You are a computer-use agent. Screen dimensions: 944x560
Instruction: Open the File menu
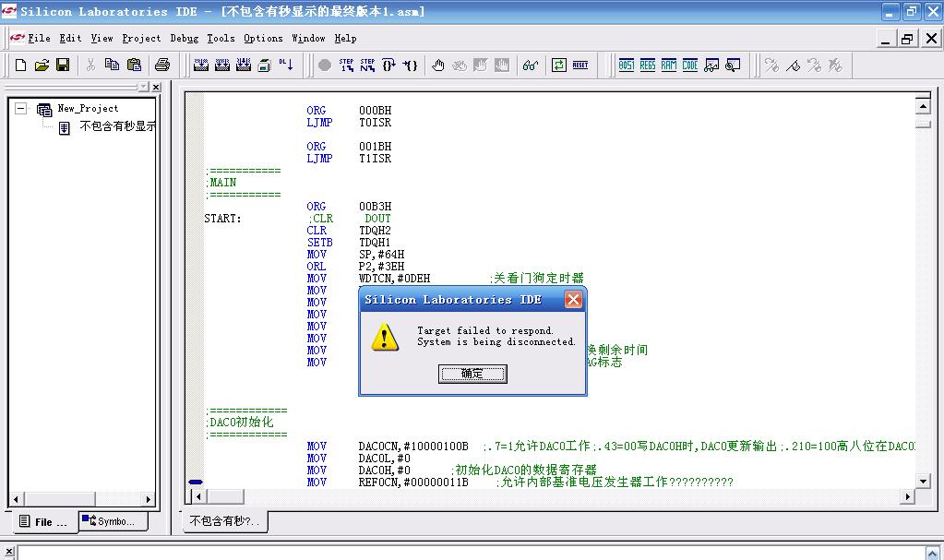(x=39, y=38)
